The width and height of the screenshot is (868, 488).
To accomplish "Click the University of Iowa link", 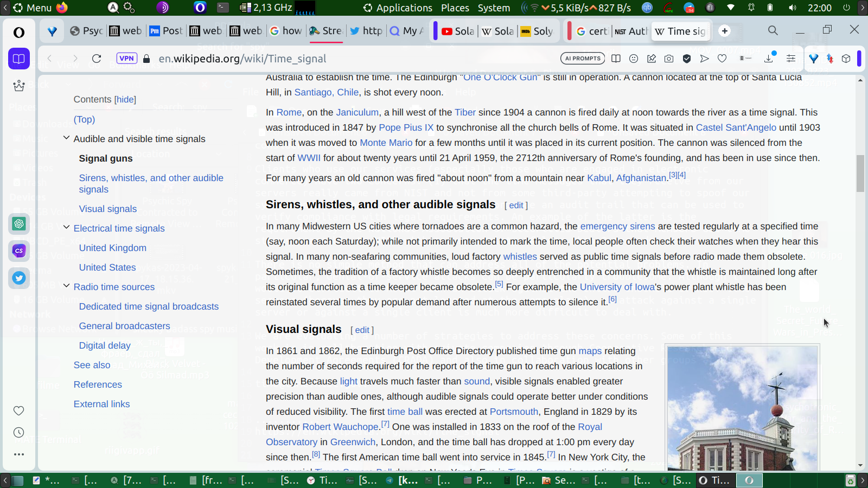I will point(617,287).
